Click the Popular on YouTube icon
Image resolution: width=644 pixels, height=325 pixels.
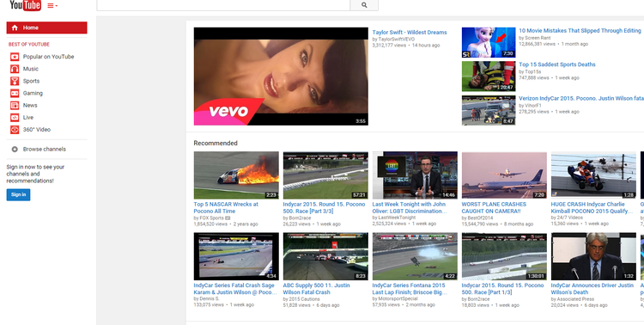[x=15, y=57]
